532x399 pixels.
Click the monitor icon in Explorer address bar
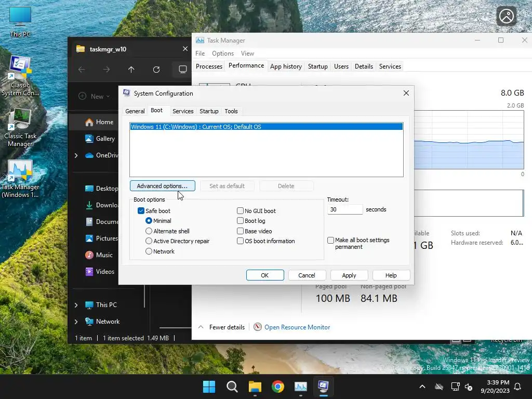pos(182,70)
